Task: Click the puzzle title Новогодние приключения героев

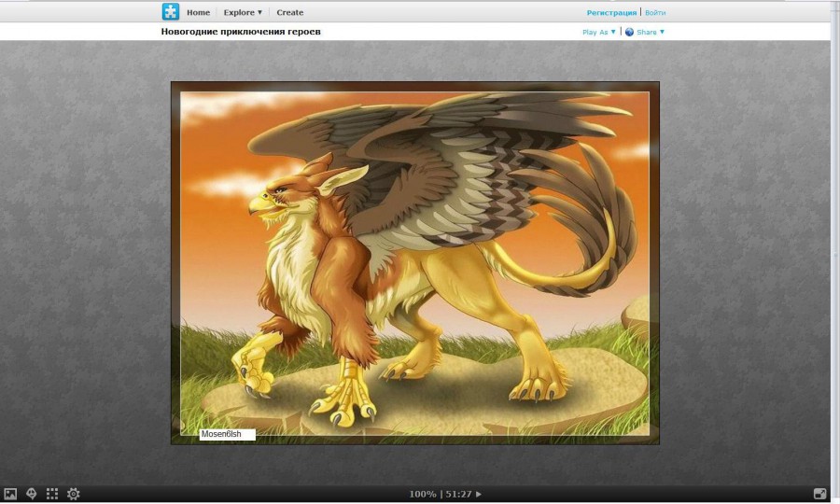Action: pyautogui.click(x=242, y=32)
